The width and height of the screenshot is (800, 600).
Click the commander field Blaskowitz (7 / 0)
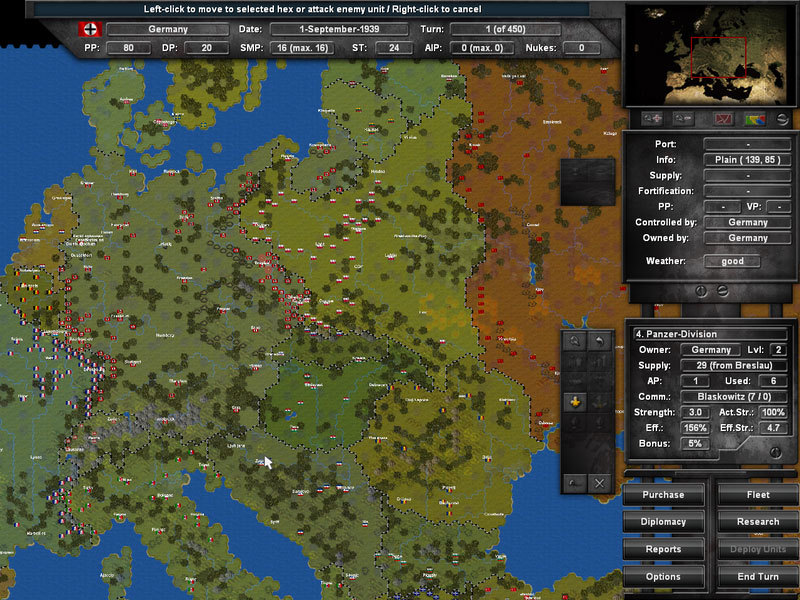pos(734,396)
